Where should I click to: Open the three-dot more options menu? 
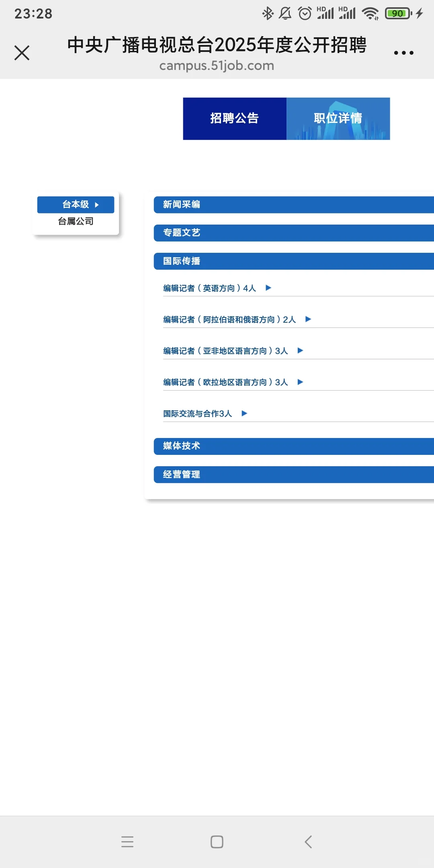tap(403, 53)
